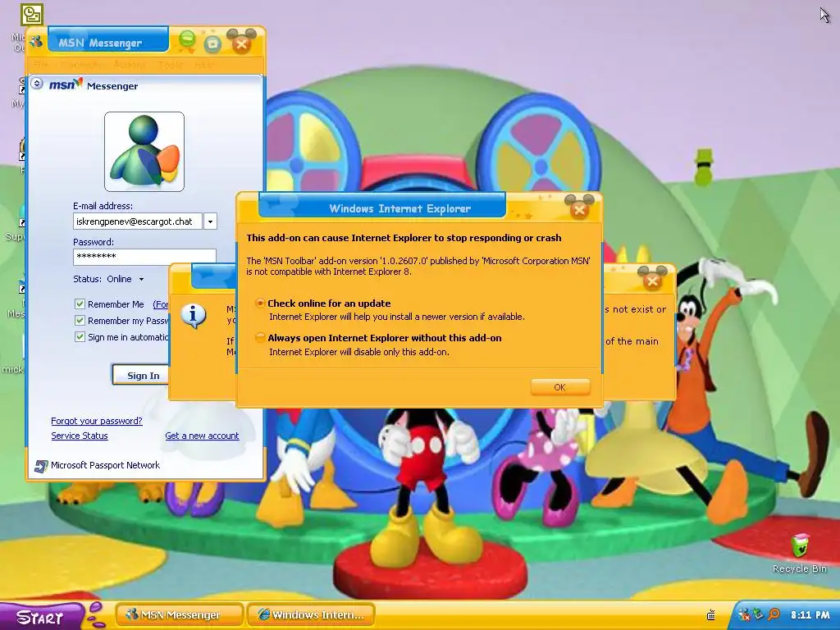This screenshot has height=630, width=840.
Task: Switch to Windows Internet Explorer taskbar button
Action: point(310,614)
